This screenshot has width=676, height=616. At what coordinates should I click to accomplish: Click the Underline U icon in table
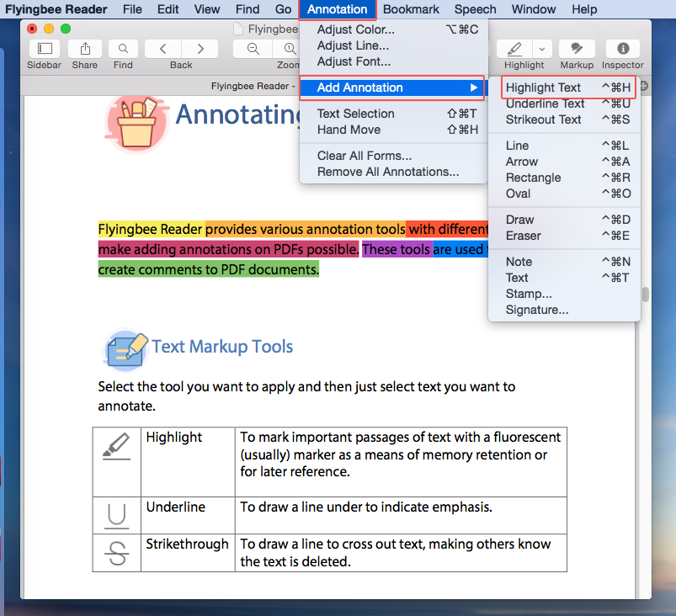(x=117, y=516)
